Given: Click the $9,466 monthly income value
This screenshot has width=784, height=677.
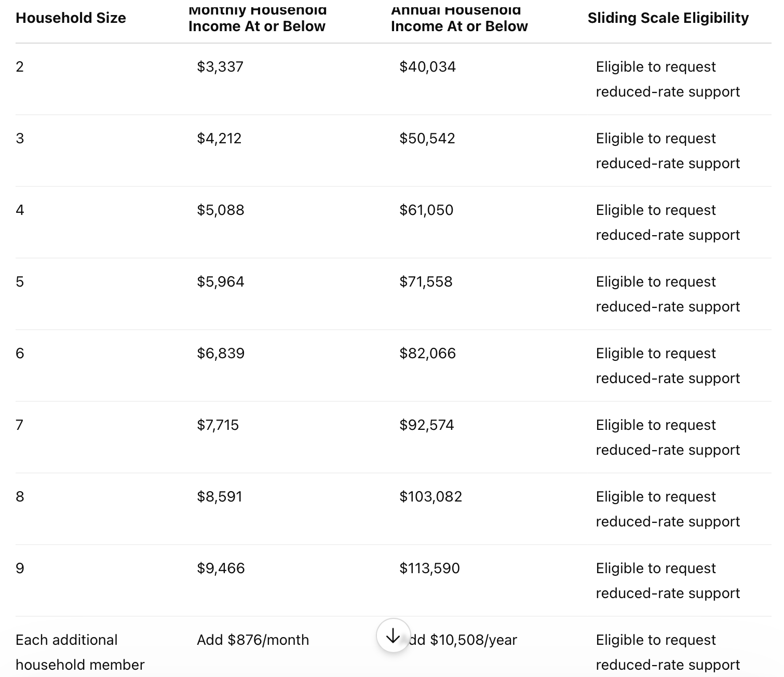Looking at the screenshot, I should coord(221,568).
